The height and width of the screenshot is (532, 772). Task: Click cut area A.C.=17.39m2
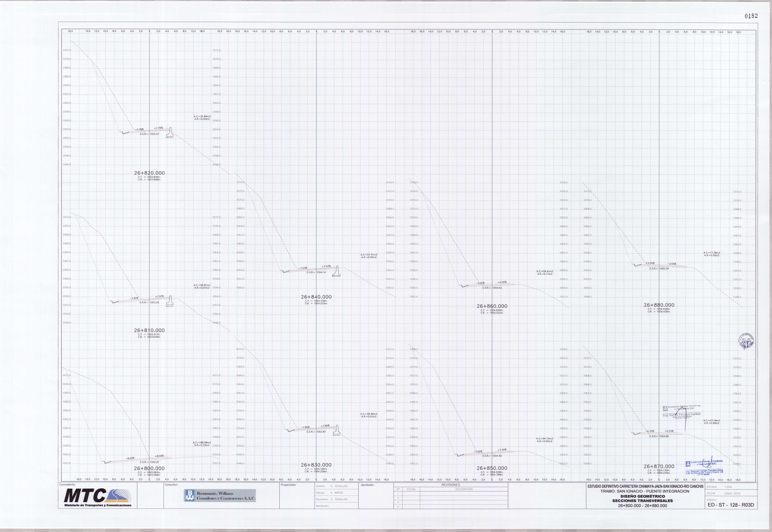[712, 253]
